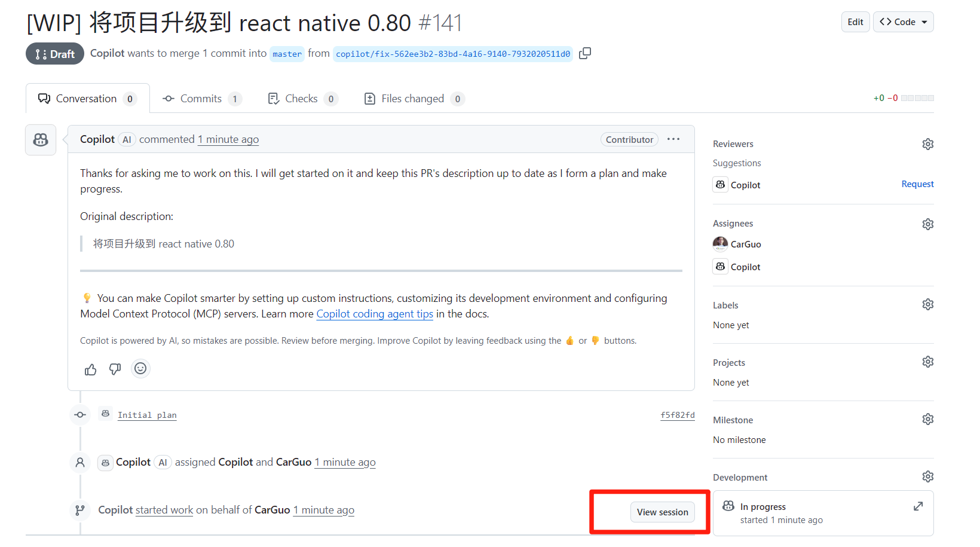This screenshot has width=980, height=547.
Task: Switch to the Conversation tab
Action: 87,99
